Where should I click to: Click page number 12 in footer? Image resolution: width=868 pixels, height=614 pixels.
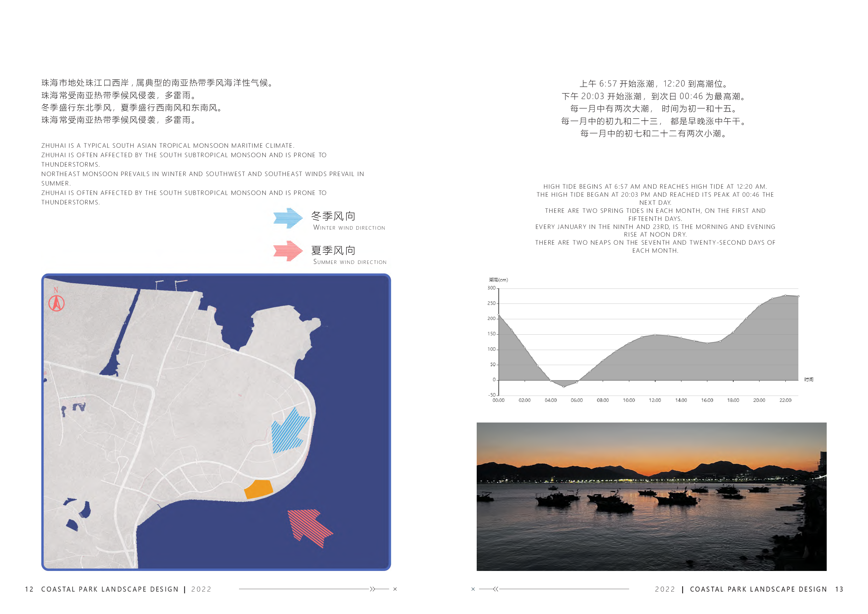29,589
